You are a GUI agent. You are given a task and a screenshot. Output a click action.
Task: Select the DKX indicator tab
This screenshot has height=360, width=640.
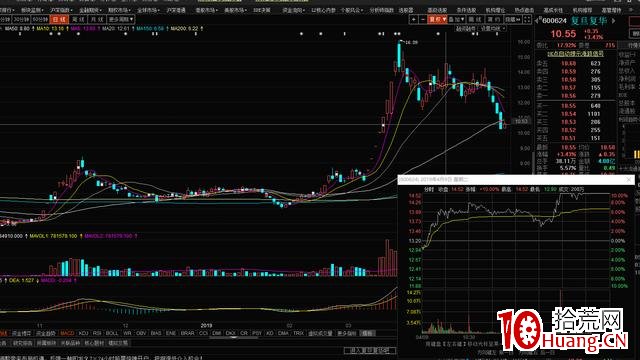click(x=231, y=333)
